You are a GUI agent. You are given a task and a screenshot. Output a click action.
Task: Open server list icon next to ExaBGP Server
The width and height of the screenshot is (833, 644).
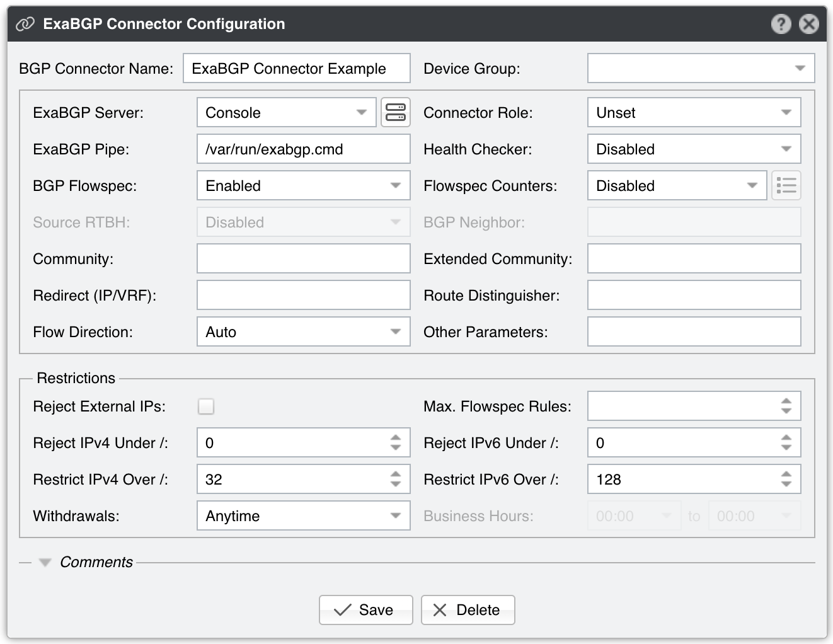[396, 113]
